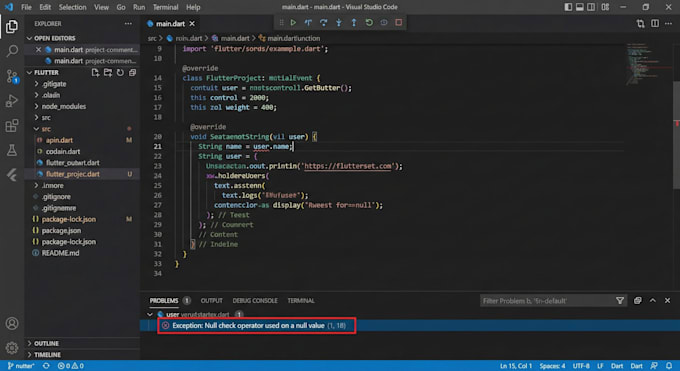Image resolution: width=680 pixels, height=371 pixels.
Task: Close the main.dart editor tab
Action: coord(192,24)
